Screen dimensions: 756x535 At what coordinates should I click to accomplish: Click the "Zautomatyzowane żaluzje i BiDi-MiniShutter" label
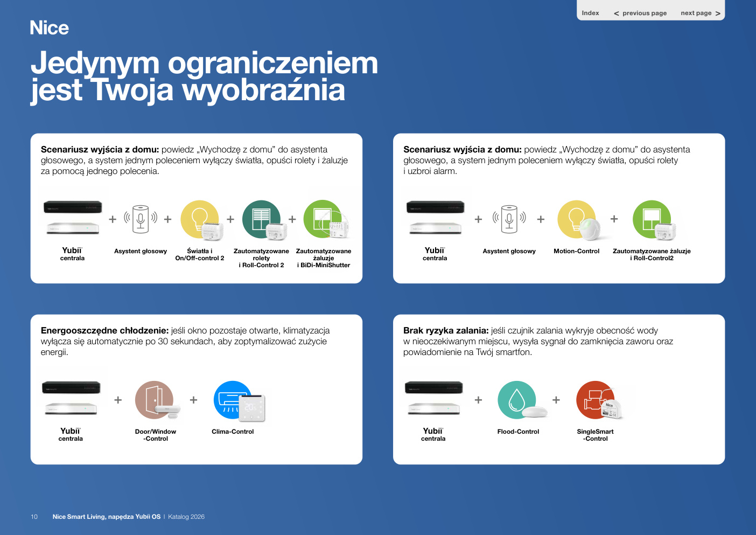click(x=324, y=258)
